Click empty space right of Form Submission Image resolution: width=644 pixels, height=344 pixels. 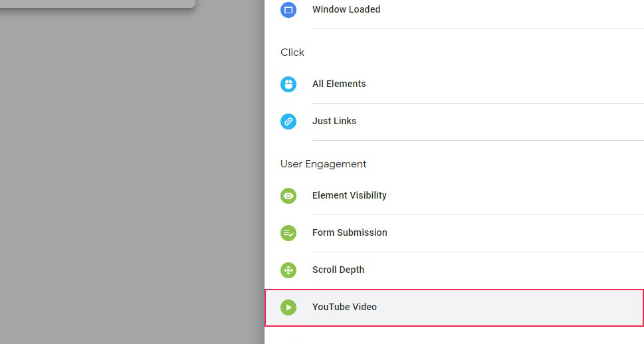[513, 232]
